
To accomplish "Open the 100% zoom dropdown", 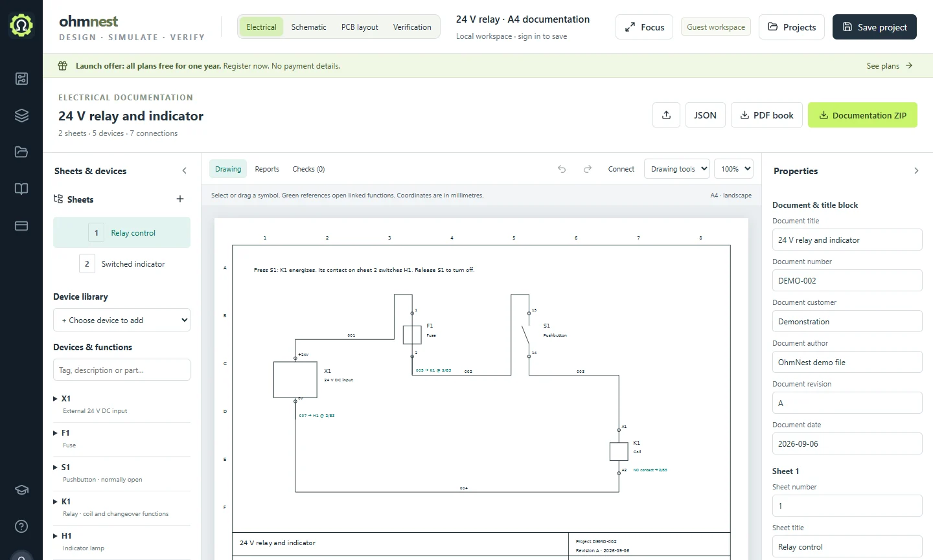I will [735, 169].
